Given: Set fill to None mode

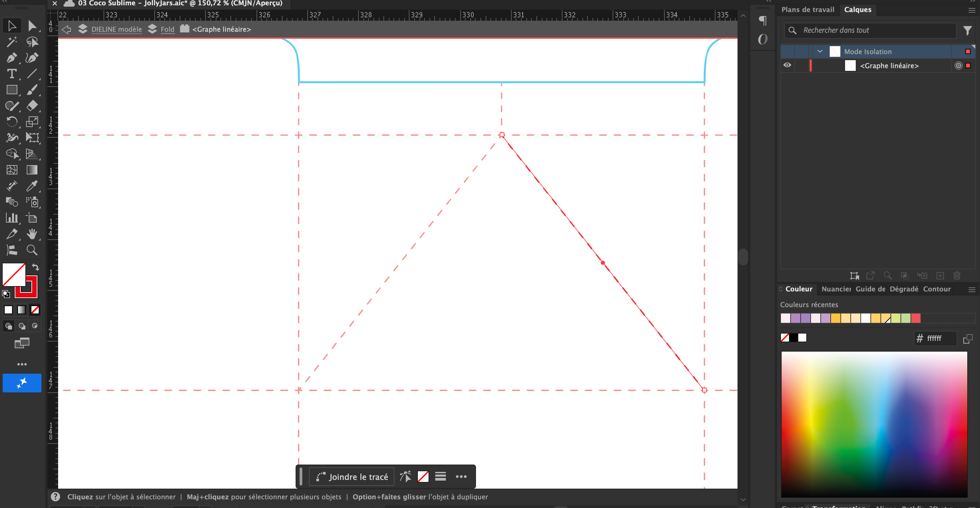Looking at the screenshot, I should click(35, 310).
